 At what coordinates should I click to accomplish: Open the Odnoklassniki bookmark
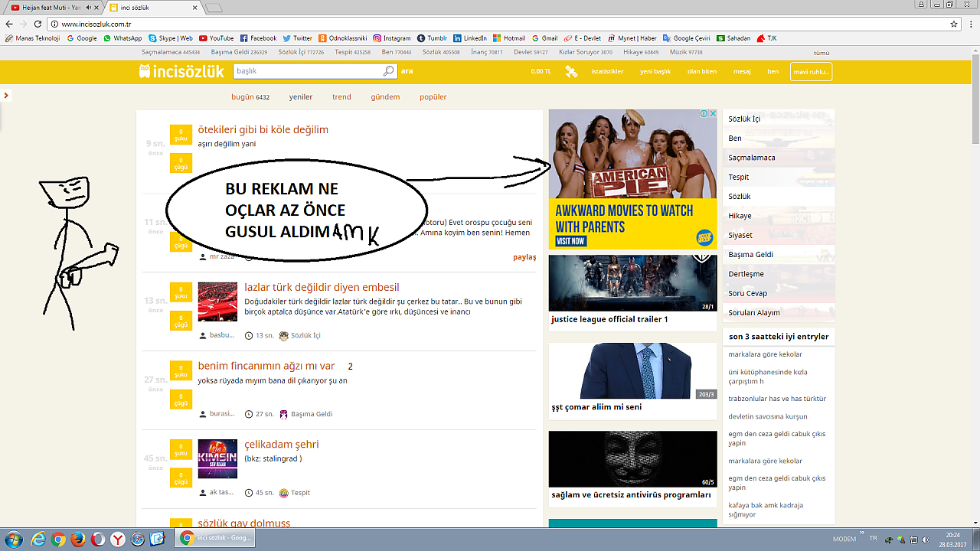(343, 38)
